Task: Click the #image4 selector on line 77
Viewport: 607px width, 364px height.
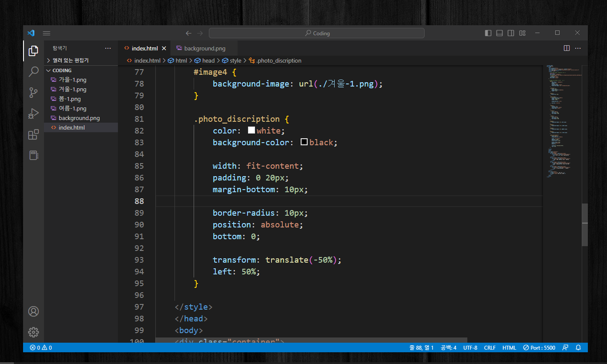Action: 210,72
